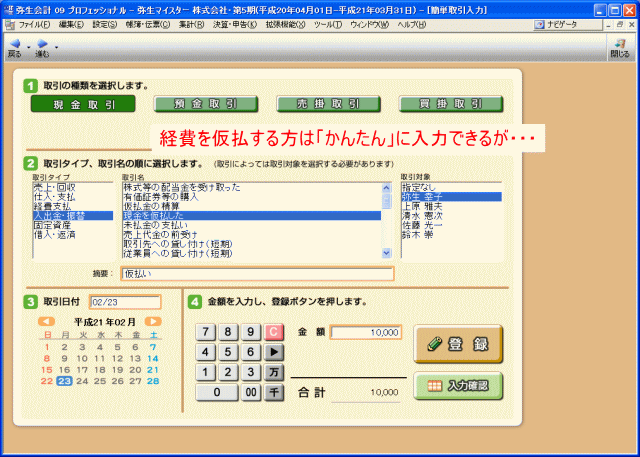Open the 決算・申告(K) menu
The width and height of the screenshot is (640, 457).
coord(235,25)
